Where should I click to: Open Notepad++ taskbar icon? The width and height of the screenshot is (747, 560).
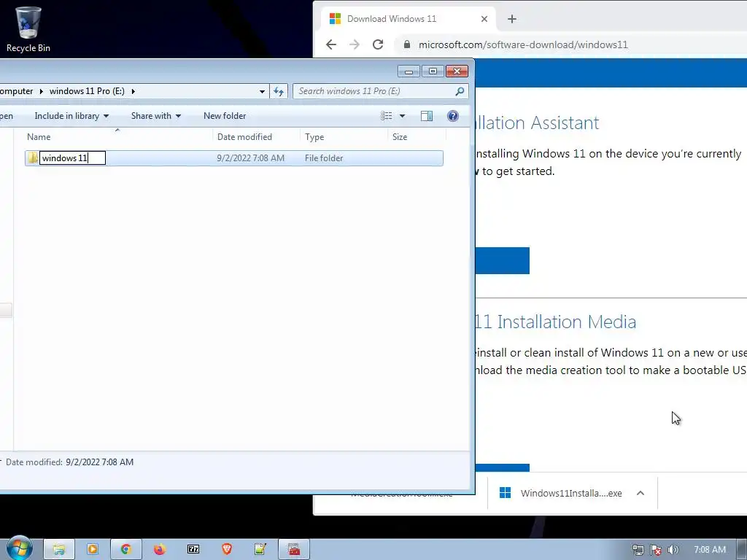click(260, 550)
